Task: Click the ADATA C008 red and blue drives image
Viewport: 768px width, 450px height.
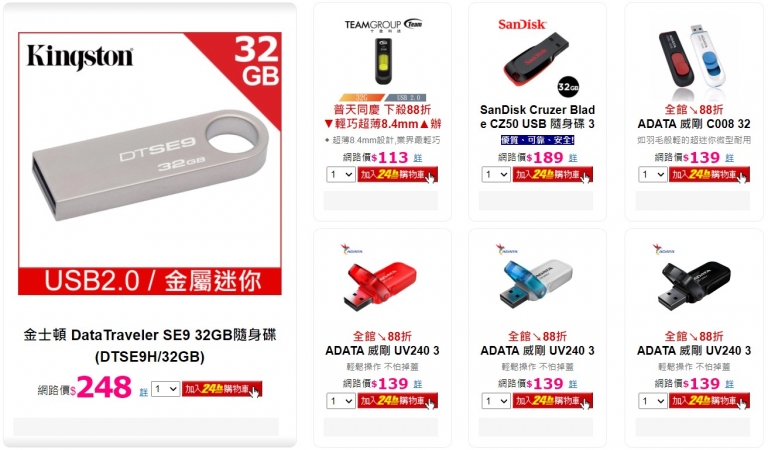Action: (x=694, y=59)
